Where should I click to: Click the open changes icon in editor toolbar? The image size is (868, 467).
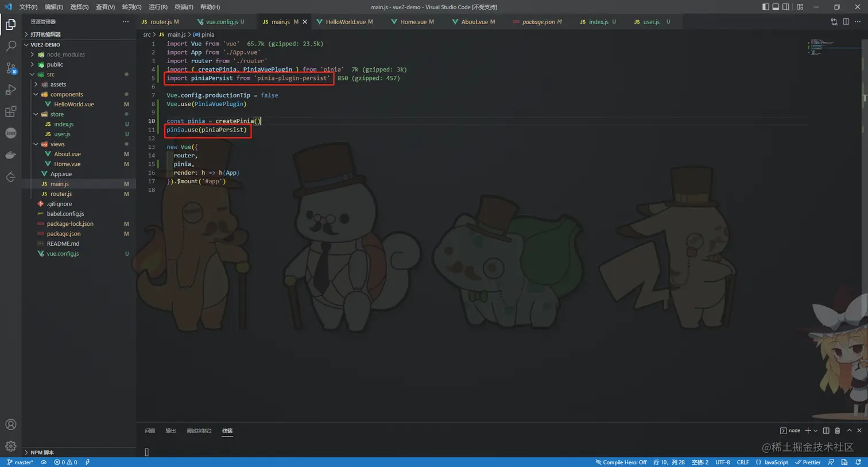point(834,22)
